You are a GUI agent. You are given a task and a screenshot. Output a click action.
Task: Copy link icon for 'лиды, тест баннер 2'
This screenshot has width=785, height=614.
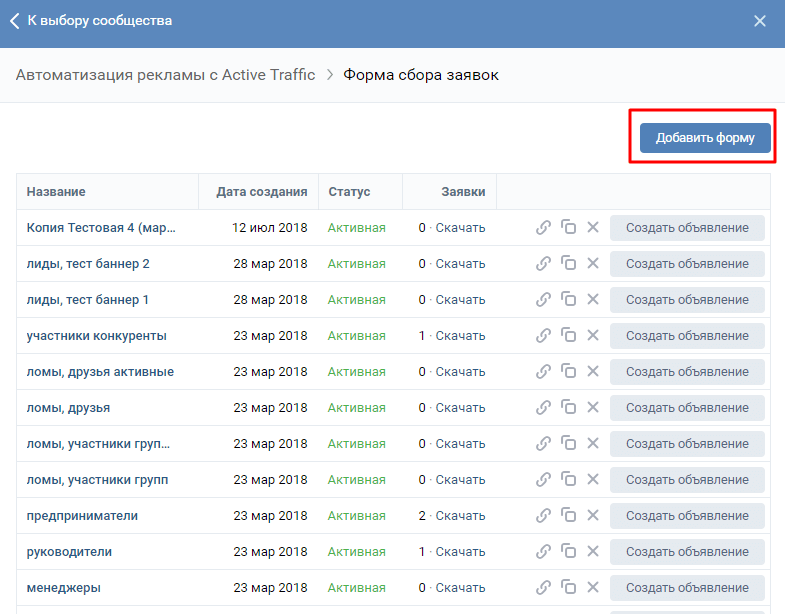(543, 264)
